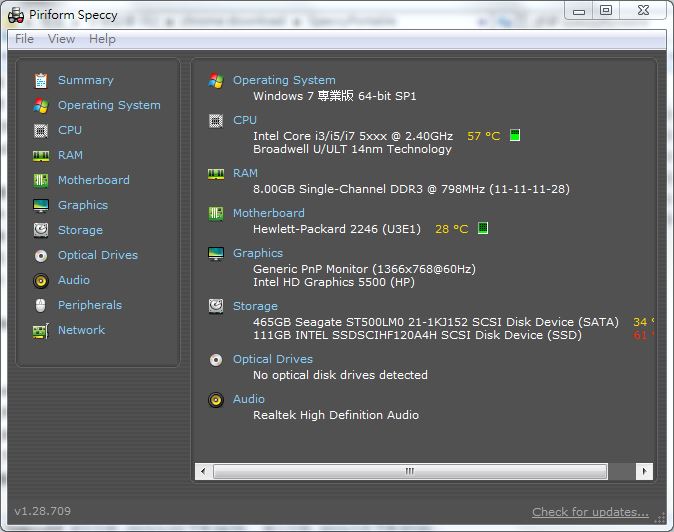Click the Realtek High Definition Audio text
The width and height of the screenshot is (674, 532).
tap(336, 416)
